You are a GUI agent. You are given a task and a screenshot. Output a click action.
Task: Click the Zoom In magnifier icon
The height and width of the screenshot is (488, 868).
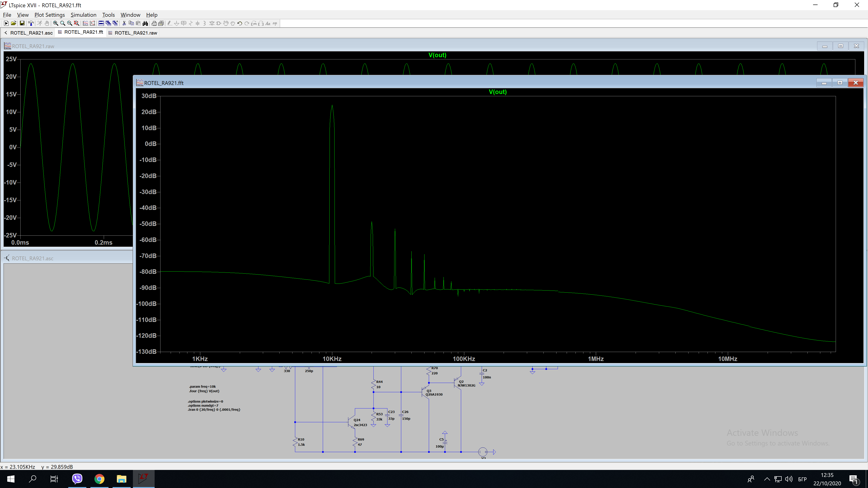point(56,23)
